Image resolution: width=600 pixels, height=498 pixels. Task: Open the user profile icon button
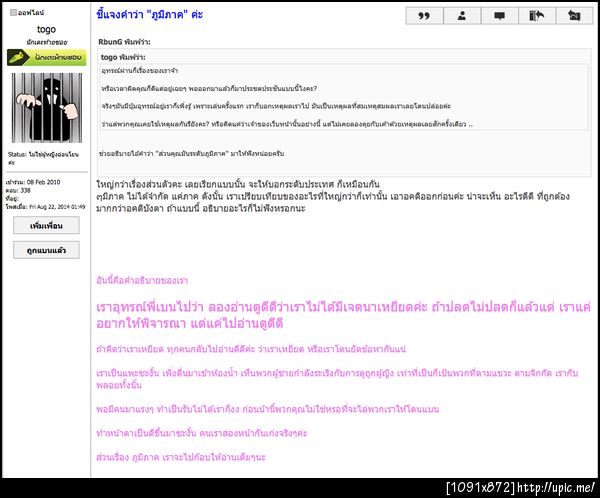pos(462,16)
